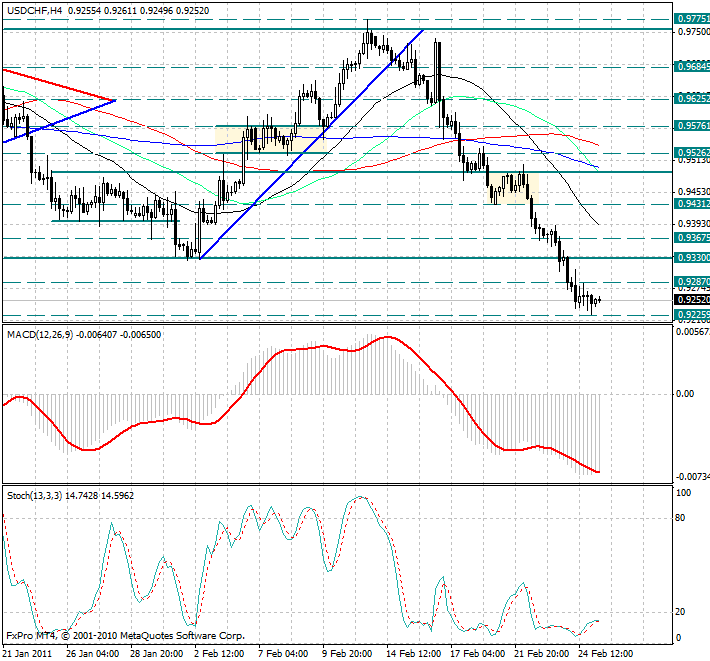The height and width of the screenshot is (661, 710).
Task: Click the 0.9431 price level label
Action: click(x=692, y=204)
